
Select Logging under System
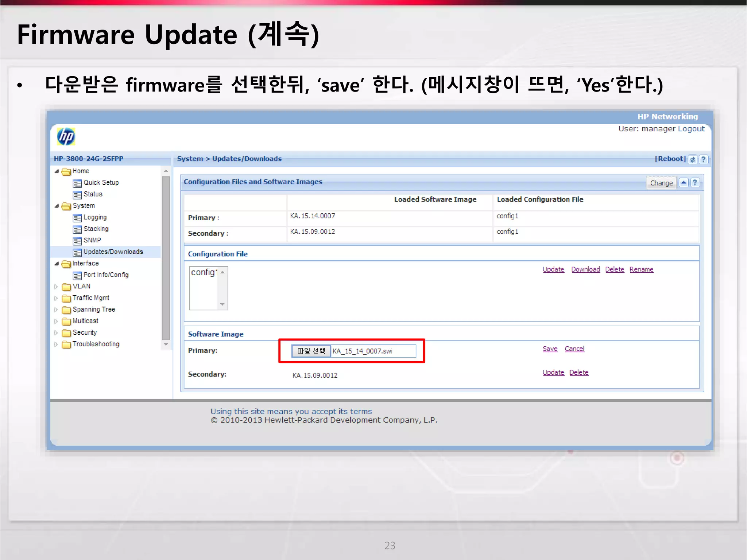tap(95, 217)
